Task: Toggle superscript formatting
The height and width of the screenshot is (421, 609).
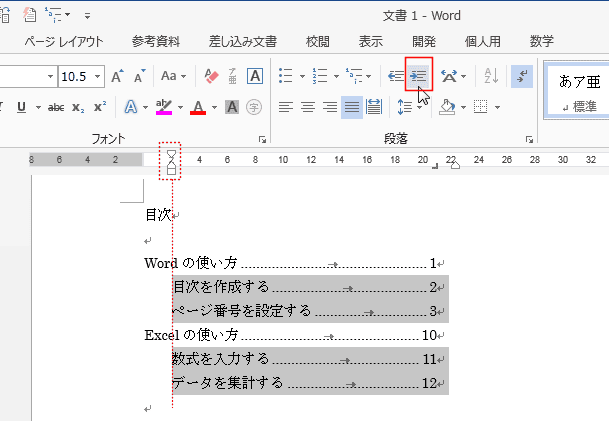Action: pyautogui.click(x=100, y=107)
